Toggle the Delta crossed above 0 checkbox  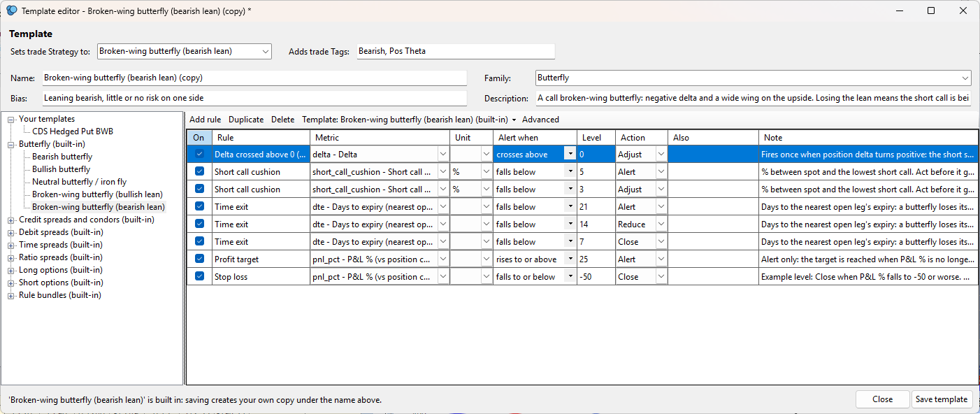point(200,154)
